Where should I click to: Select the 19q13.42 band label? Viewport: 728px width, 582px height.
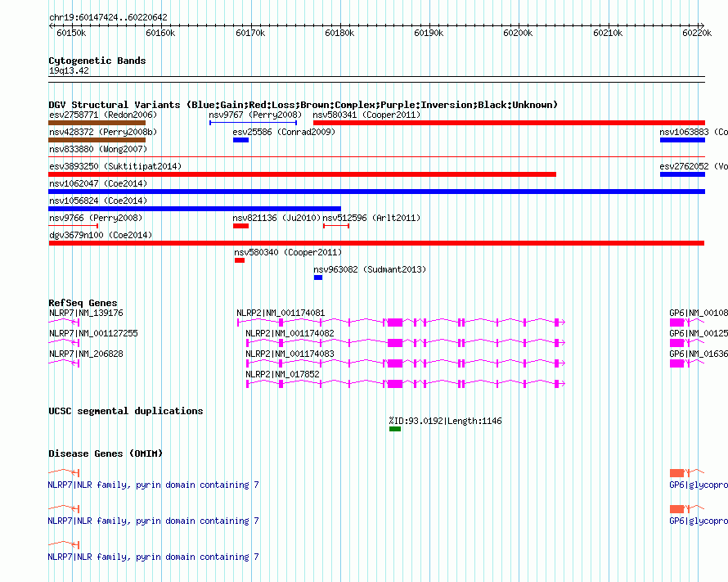click(69, 70)
